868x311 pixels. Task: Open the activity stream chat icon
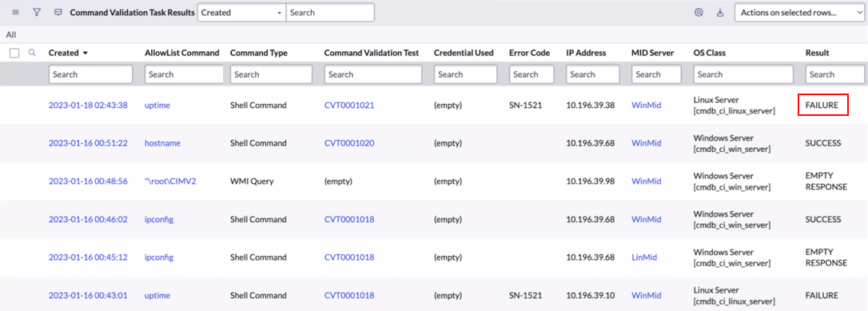(58, 12)
